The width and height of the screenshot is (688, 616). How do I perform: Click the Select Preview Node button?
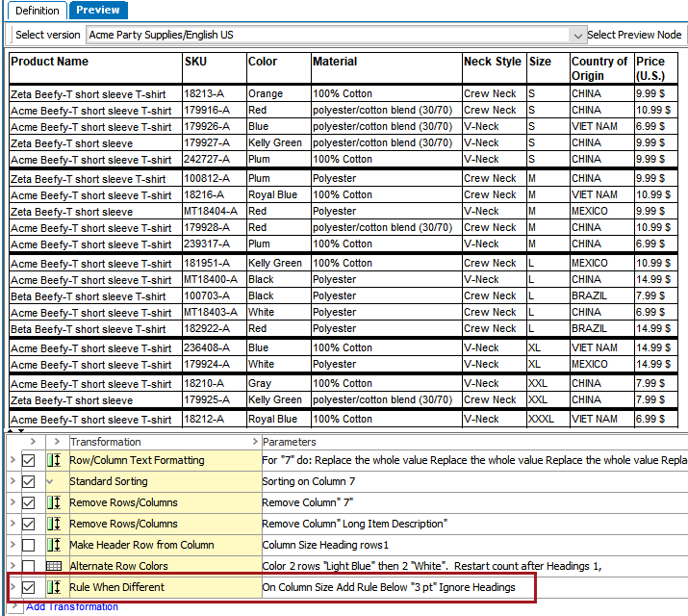tap(634, 35)
